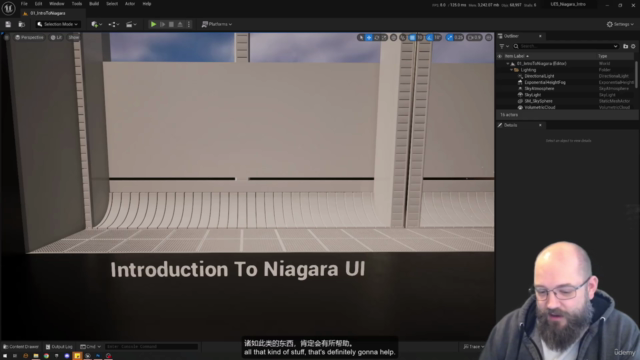Choose the scale tool in viewport toolbar
Screen dimensions: 640x360
click(384, 38)
